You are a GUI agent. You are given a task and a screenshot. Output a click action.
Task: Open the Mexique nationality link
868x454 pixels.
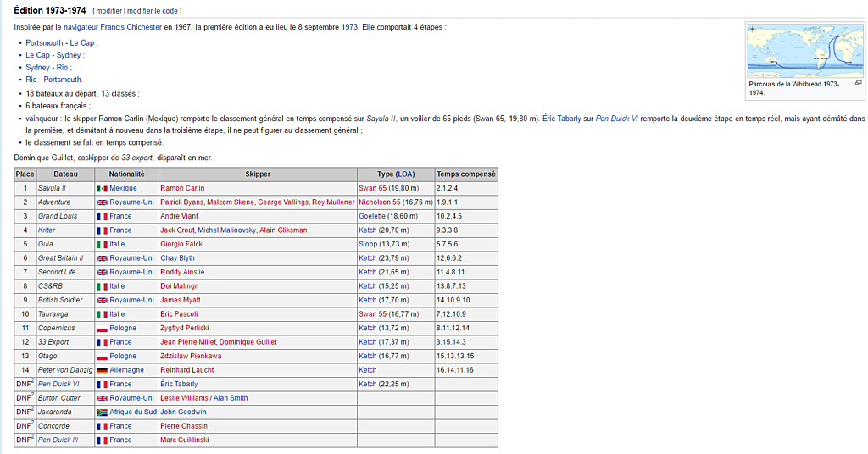(x=123, y=189)
